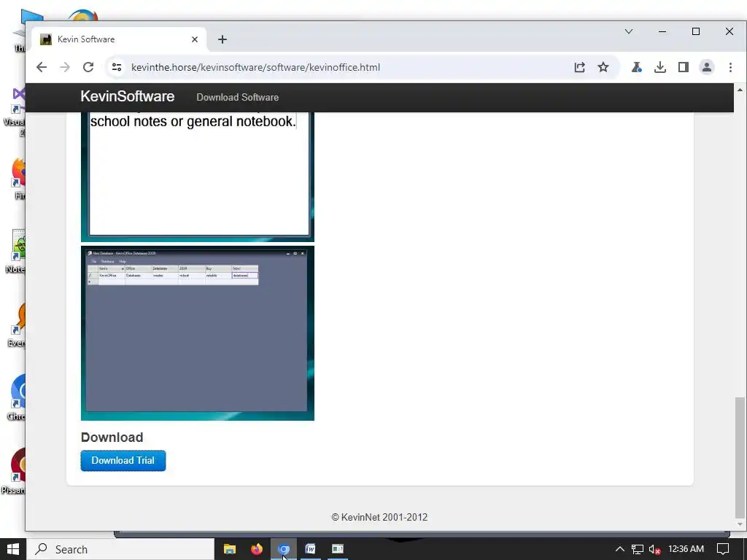Image resolution: width=747 pixels, height=560 pixels.
Task: Click the taskbar Search box
Action: pyautogui.click(x=120, y=549)
